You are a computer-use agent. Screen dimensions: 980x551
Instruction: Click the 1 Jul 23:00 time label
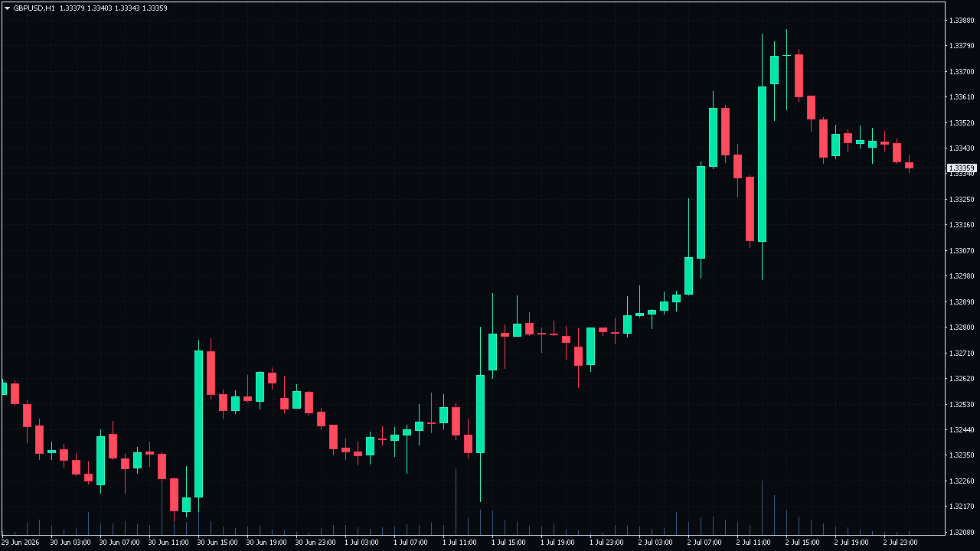(608, 542)
